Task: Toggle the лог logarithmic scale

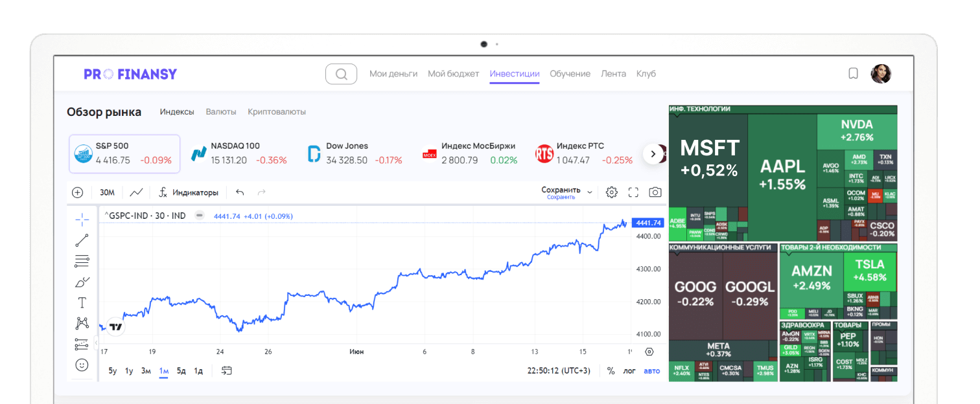Action: tap(629, 371)
